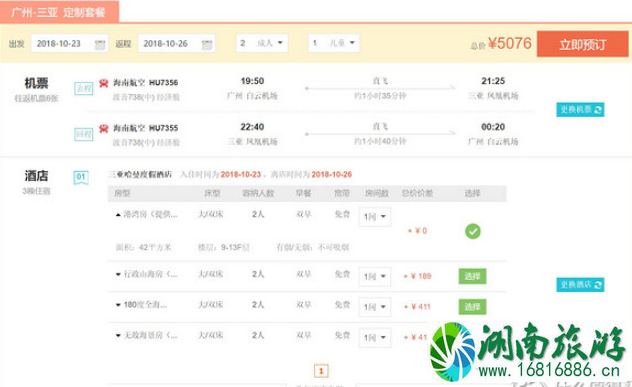This screenshot has width=632, height=387.
Task: Click the Hainan Airlines logo for HU7355
Action: (104, 128)
